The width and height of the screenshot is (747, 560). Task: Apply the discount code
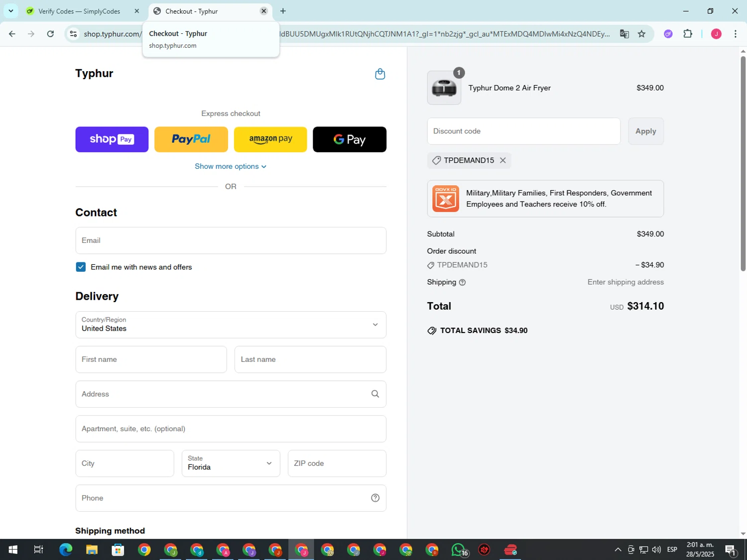coord(645,131)
